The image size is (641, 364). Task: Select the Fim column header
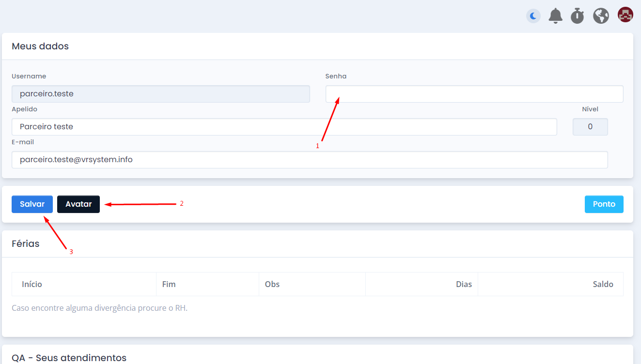(169, 284)
